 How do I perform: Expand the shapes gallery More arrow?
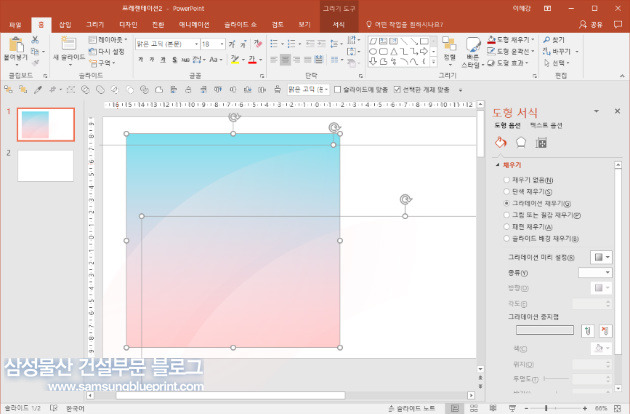tap(433, 62)
